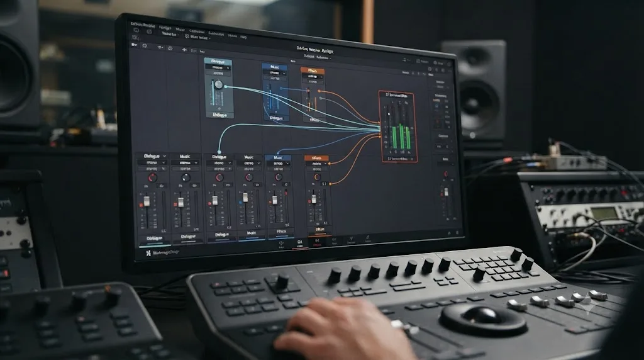Open the third menu in the menu bar
The image size is (644, 360).
click(x=180, y=29)
